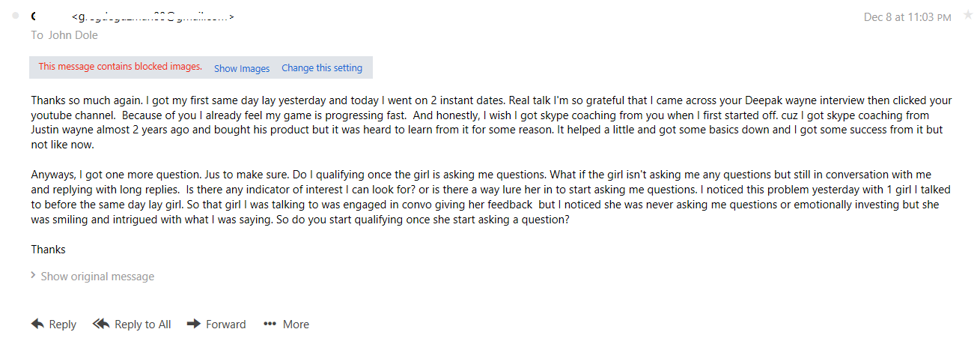
Task: Star this message with the star icon
Action: coord(968,16)
